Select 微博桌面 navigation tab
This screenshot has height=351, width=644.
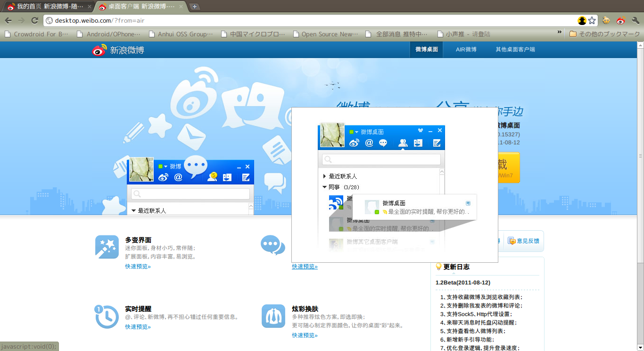pyautogui.click(x=427, y=50)
